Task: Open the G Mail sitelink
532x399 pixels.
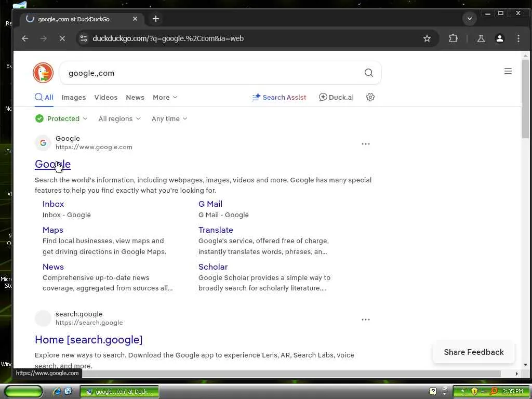Action: (210, 204)
